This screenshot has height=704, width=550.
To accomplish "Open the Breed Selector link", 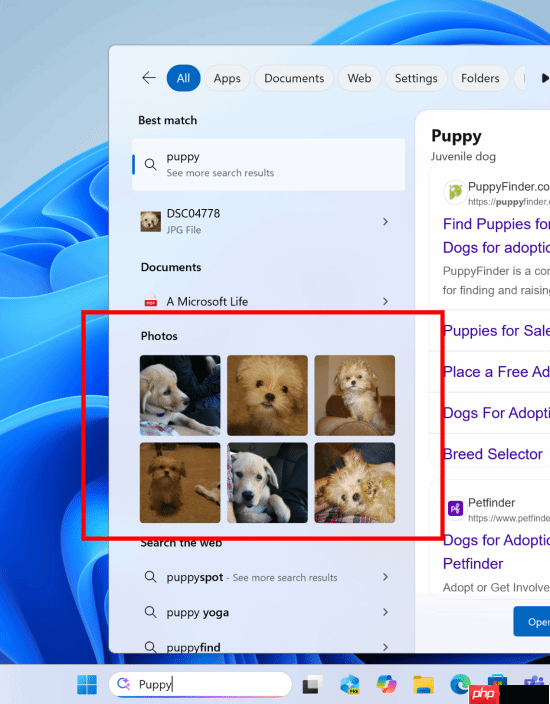I will pyautogui.click(x=493, y=454).
